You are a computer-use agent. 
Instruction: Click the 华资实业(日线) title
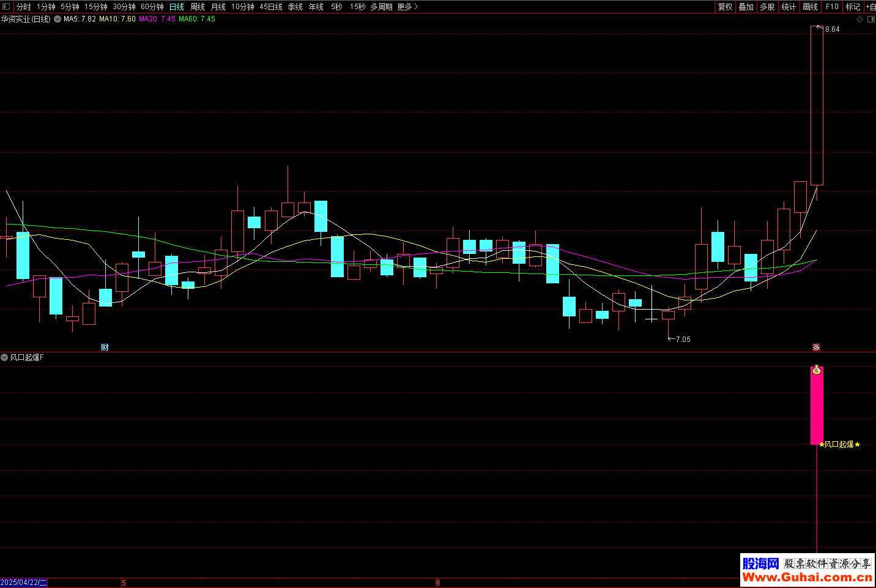coord(26,20)
